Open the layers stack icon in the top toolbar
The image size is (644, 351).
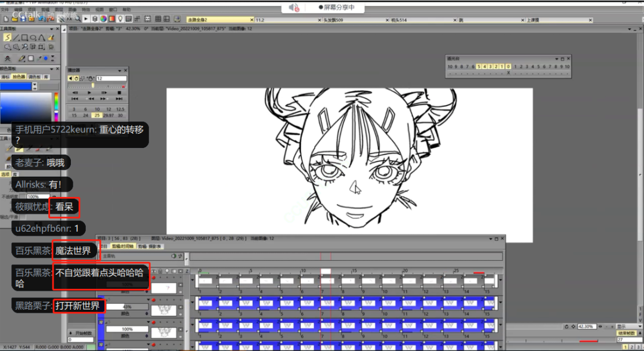[x=95, y=19]
